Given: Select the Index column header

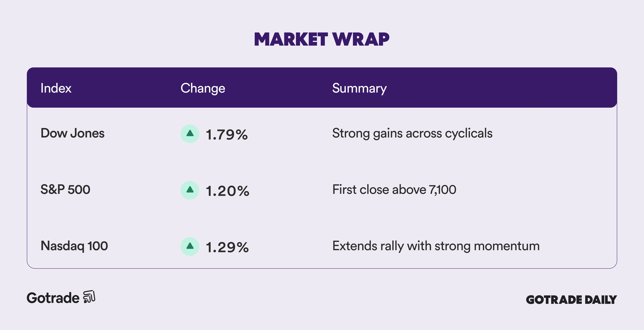Looking at the screenshot, I should pos(56,88).
